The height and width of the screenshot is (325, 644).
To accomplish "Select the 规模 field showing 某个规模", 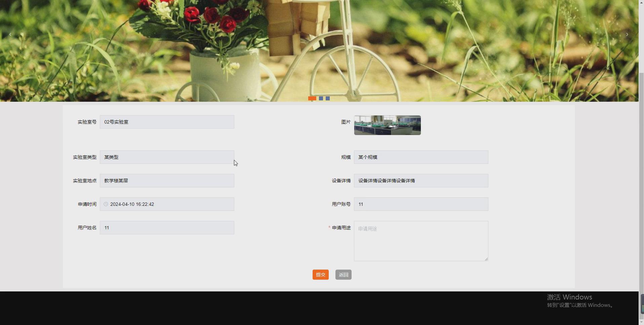I will (x=420, y=157).
